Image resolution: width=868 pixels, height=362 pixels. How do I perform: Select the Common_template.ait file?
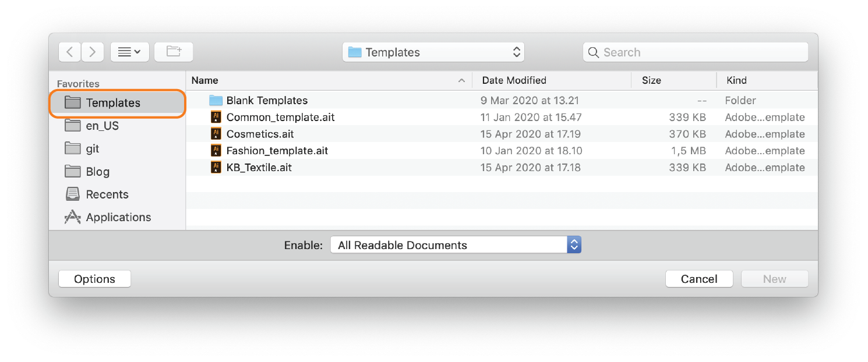pos(502,117)
